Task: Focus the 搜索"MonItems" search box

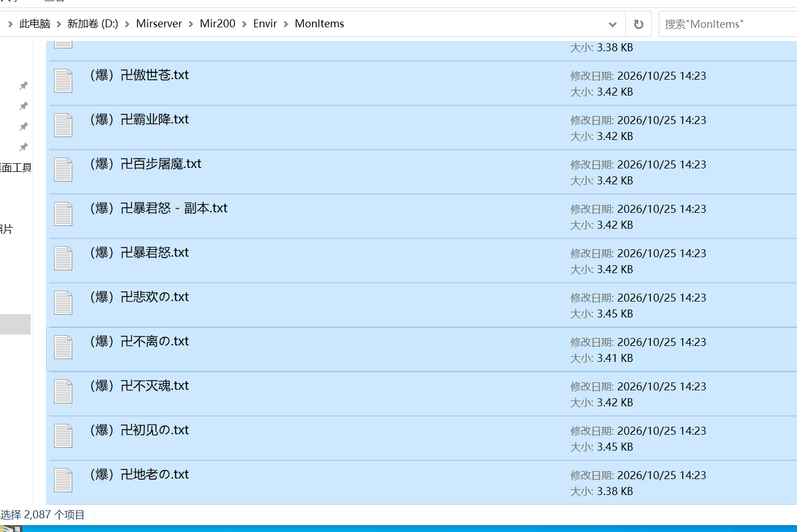Action: [728, 24]
